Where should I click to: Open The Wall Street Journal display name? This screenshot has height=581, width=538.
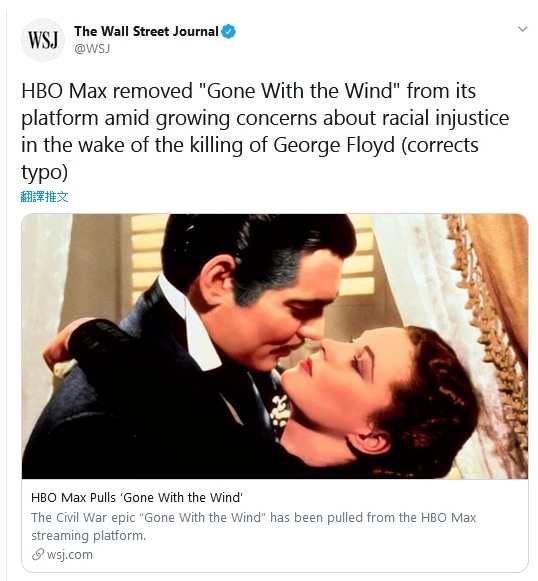pyautogui.click(x=146, y=31)
